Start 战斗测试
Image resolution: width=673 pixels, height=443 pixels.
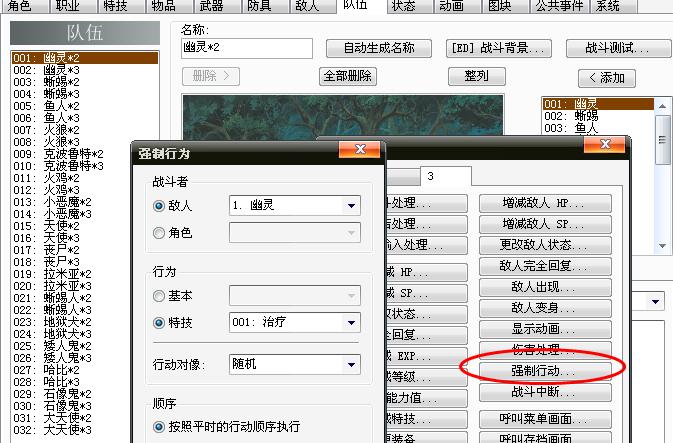click(618, 48)
